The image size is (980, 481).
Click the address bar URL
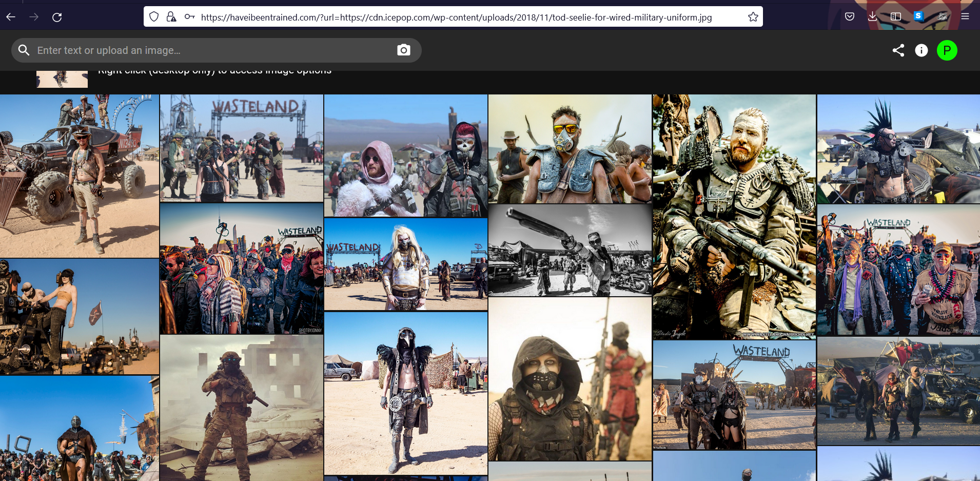(x=456, y=17)
